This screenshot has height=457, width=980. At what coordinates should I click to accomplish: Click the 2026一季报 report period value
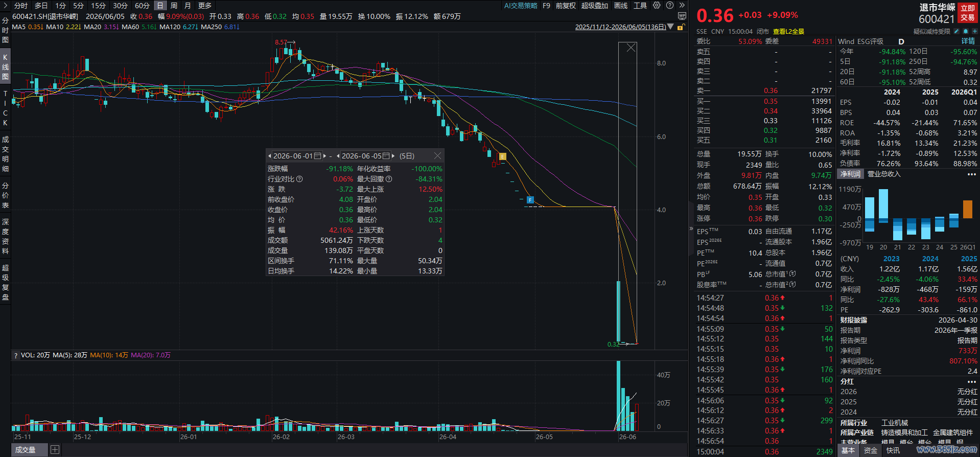[956, 330]
